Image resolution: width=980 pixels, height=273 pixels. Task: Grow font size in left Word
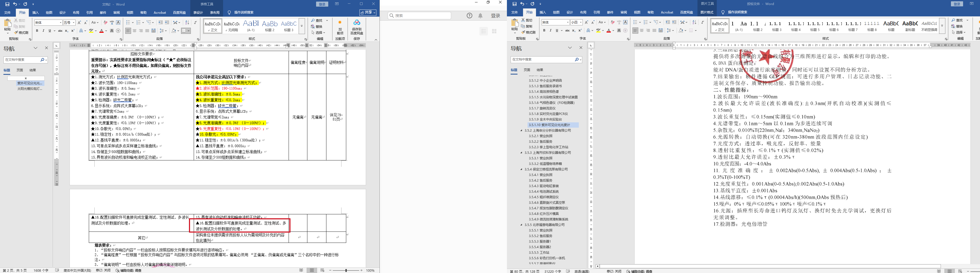[x=80, y=23]
